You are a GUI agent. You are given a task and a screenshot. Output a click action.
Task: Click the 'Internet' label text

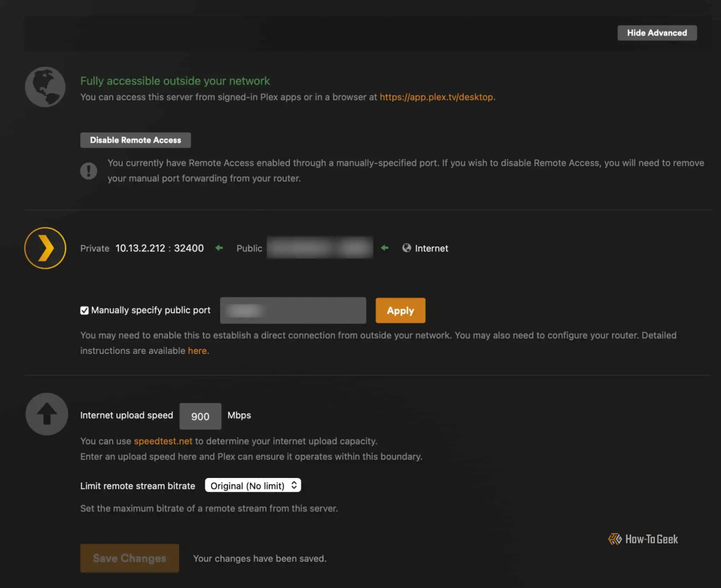pyautogui.click(x=431, y=249)
